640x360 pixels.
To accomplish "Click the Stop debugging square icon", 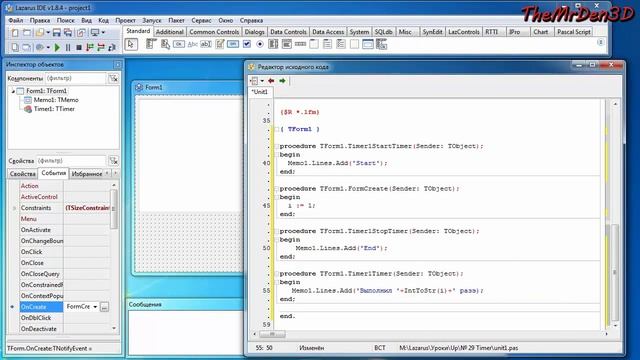I will pos(79,47).
